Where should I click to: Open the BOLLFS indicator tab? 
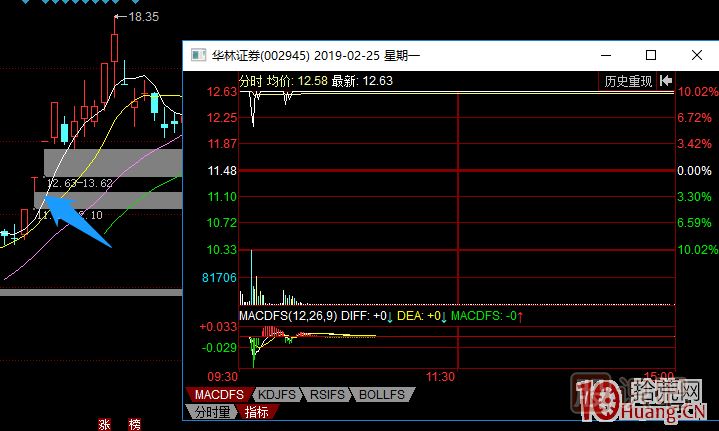pyautogui.click(x=379, y=395)
